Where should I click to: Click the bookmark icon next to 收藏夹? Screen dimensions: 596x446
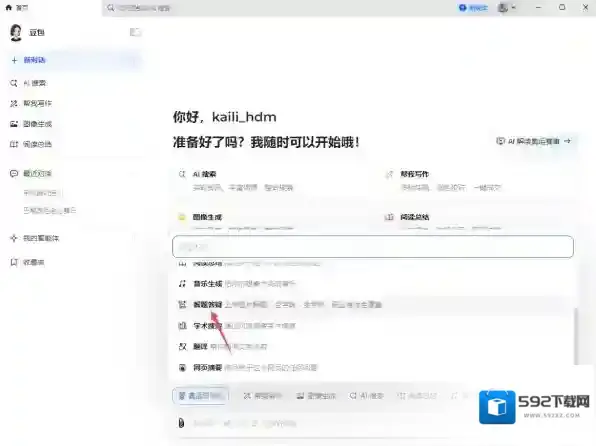tap(14, 262)
